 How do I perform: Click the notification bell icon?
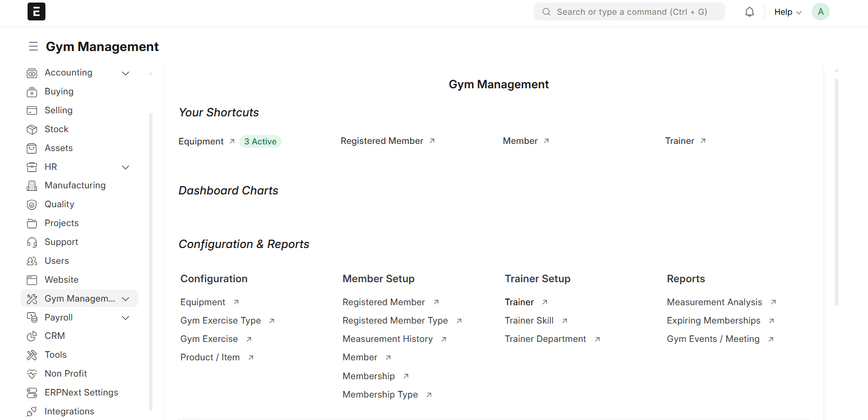tap(749, 12)
